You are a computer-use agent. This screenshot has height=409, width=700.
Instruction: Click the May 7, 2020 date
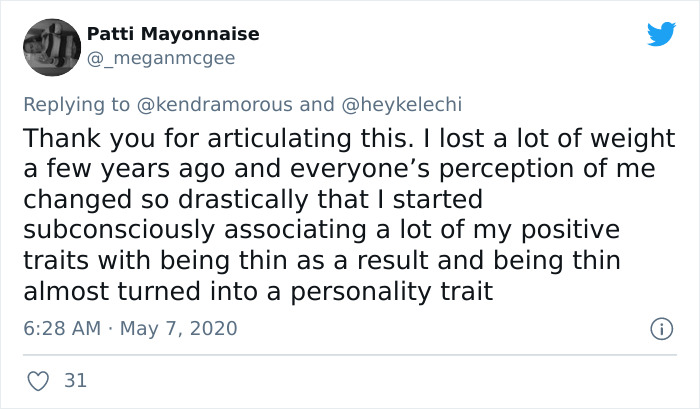tap(179, 328)
